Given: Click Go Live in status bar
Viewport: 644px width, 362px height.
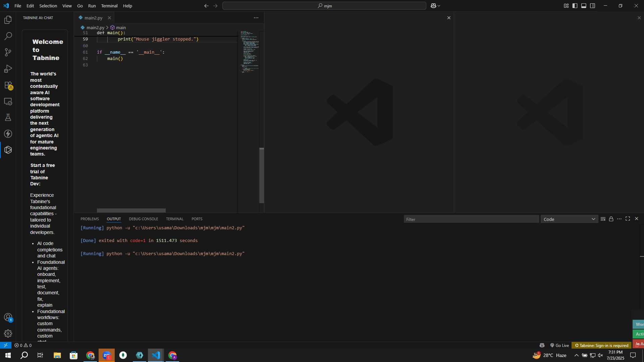Looking at the screenshot, I should (559, 345).
